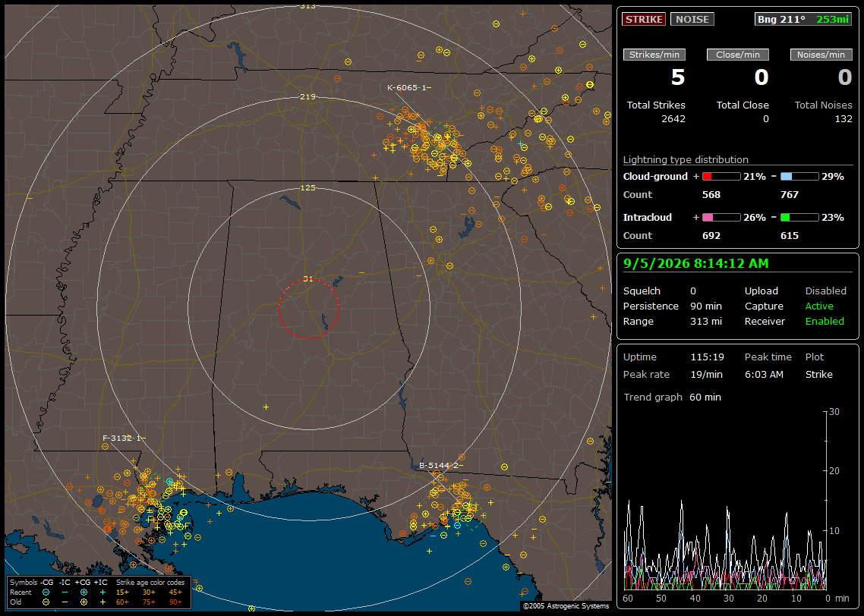The height and width of the screenshot is (616, 864).
Task: Click the Trend graph 60 min value
Action: [705, 398]
